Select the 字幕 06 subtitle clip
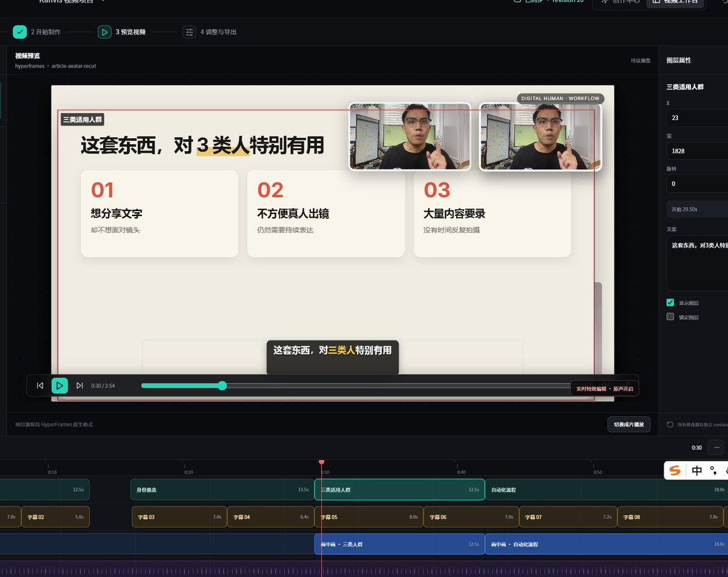 [471, 517]
